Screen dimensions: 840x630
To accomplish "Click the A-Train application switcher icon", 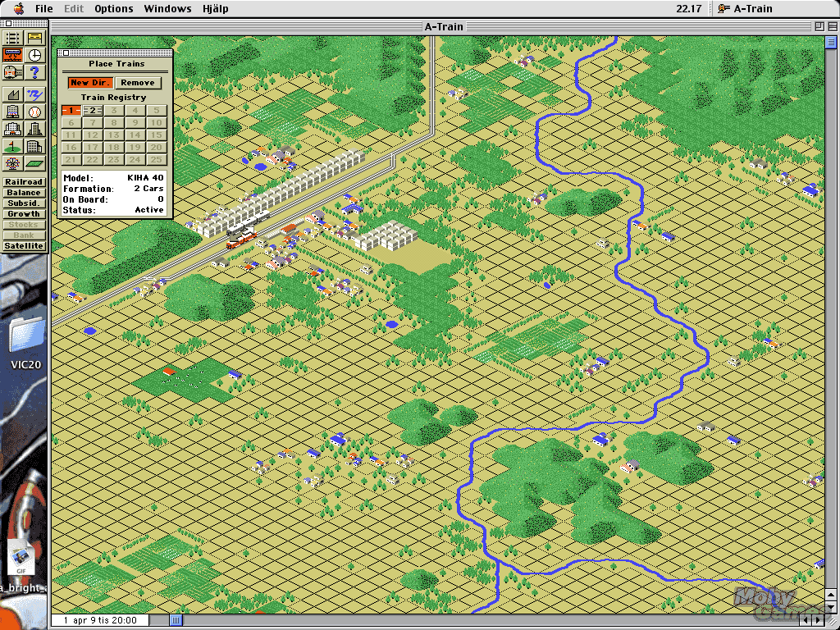I will [724, 8].
